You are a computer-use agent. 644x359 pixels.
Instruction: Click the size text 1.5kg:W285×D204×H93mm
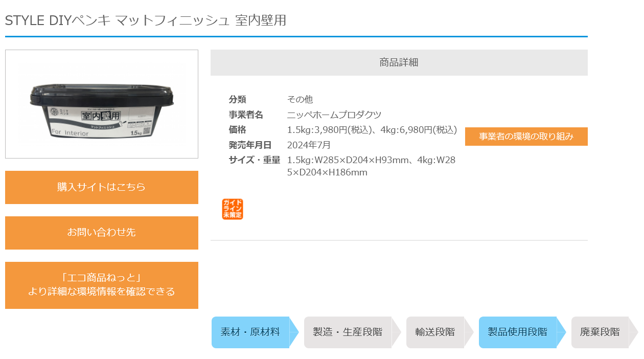pyautogui.click(x=348, y=161)
